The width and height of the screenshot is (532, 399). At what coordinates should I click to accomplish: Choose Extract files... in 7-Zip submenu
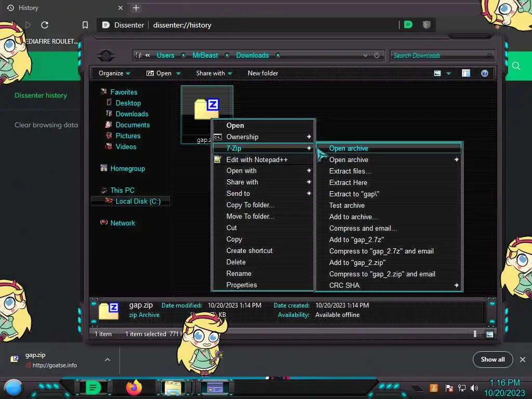[x=389, y=171]
